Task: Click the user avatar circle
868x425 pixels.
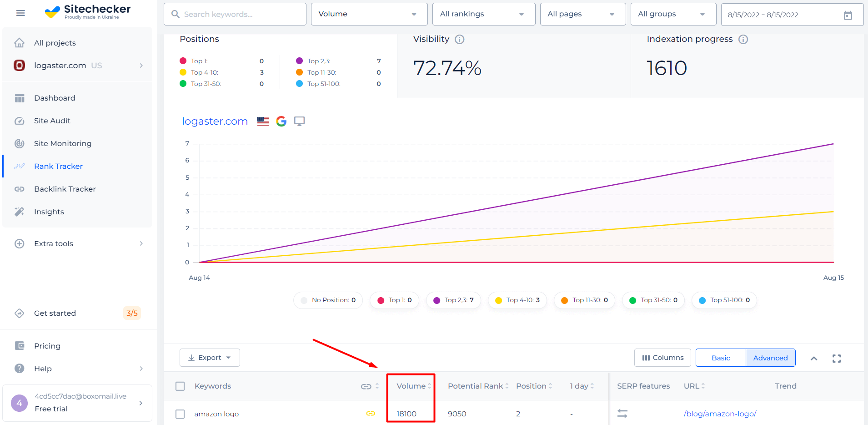Action: (x=19, y=403)
